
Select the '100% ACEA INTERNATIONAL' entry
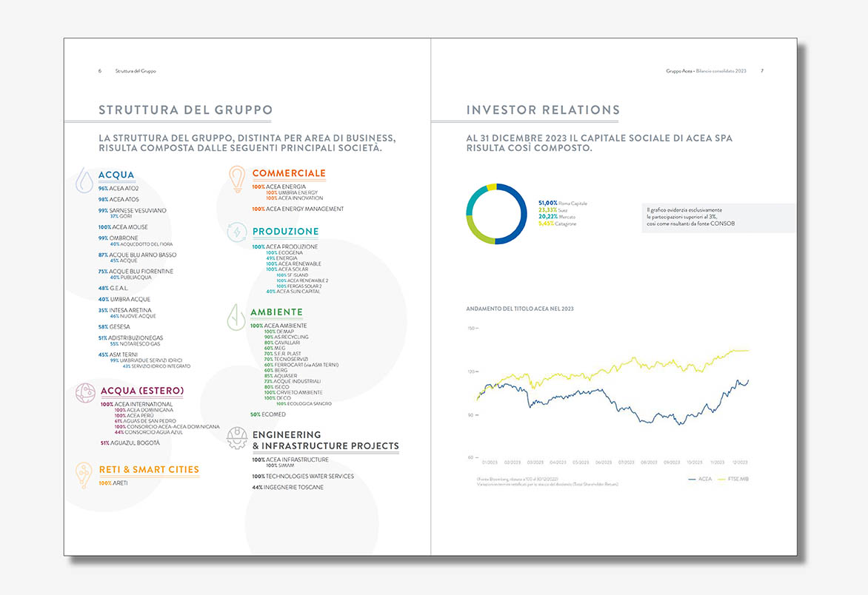137,404
